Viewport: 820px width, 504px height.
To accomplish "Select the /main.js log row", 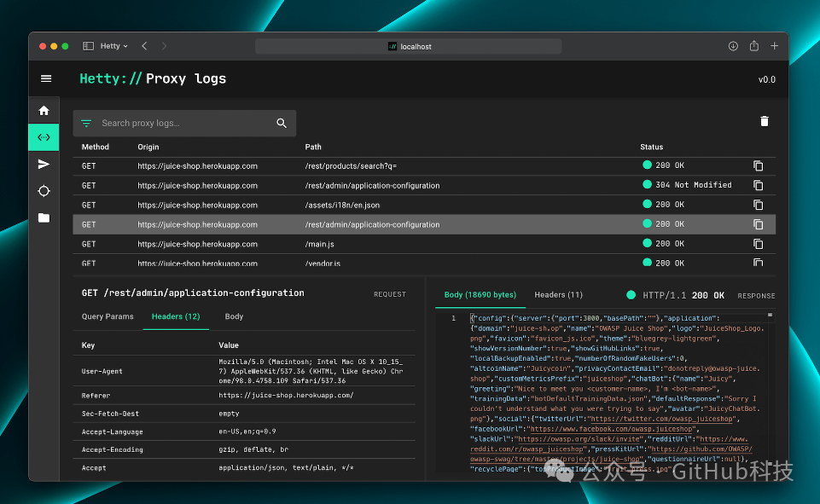I will pos(424,244).
